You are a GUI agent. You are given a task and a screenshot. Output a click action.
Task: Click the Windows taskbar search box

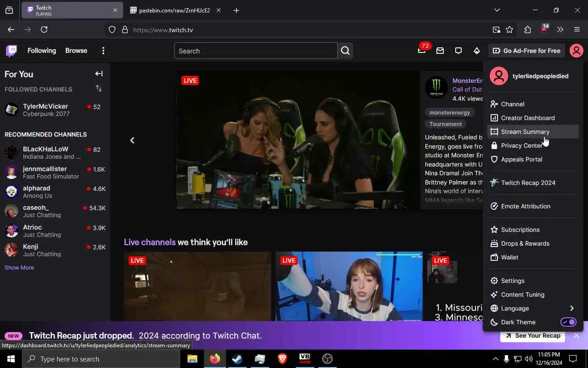[x=101, y=359]
